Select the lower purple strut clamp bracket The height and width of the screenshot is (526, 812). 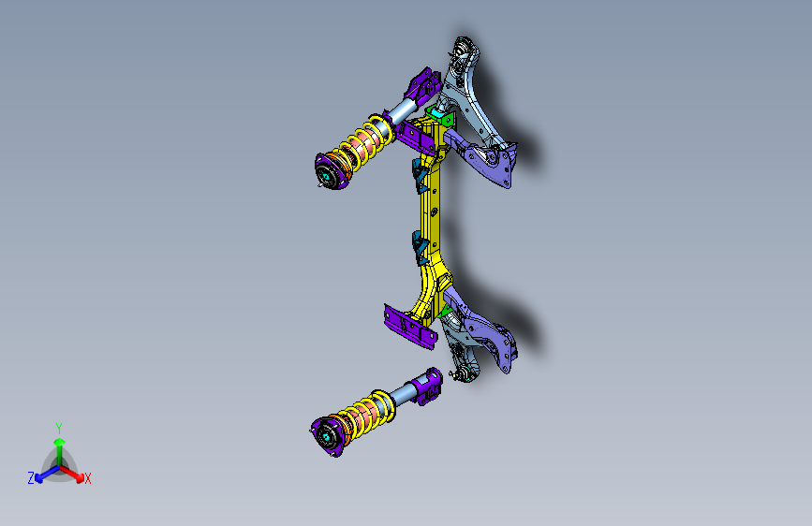(429, 387)
